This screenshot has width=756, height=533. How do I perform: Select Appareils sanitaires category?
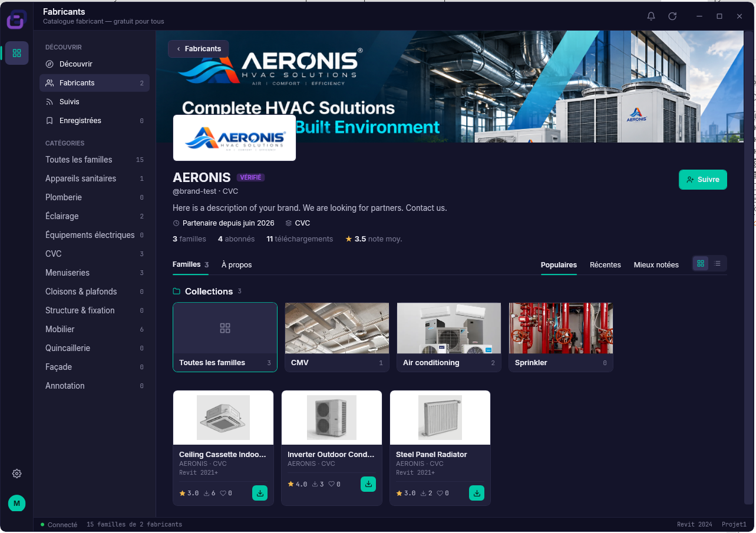(x=95, y=178)
